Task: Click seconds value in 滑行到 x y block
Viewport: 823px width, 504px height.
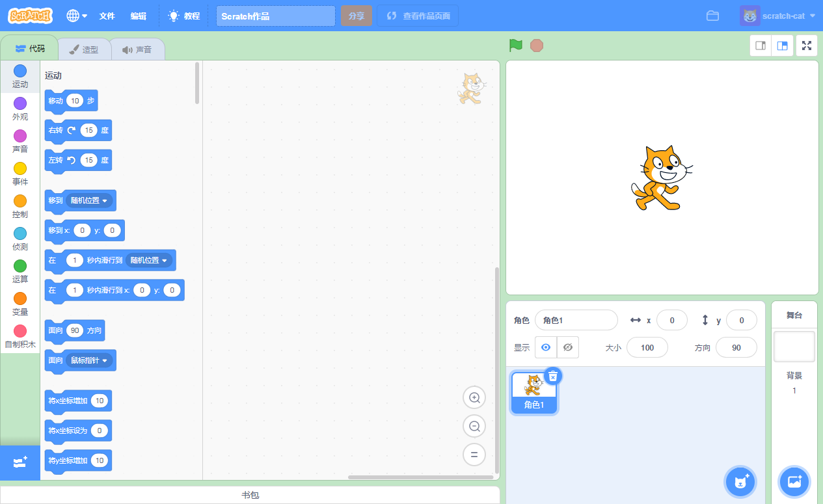Action: coord(75,290)
